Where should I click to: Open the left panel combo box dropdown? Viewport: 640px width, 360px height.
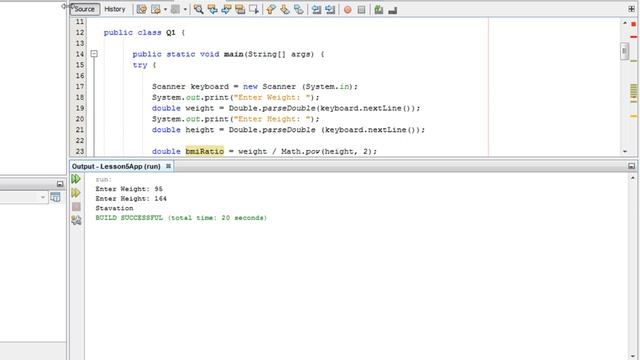43,198
